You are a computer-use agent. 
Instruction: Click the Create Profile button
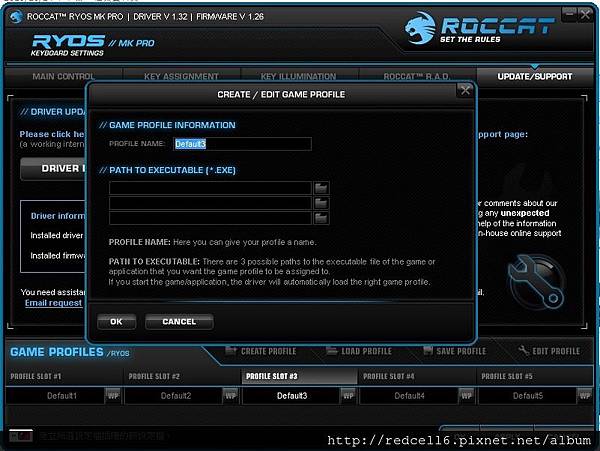click(261, 351)
